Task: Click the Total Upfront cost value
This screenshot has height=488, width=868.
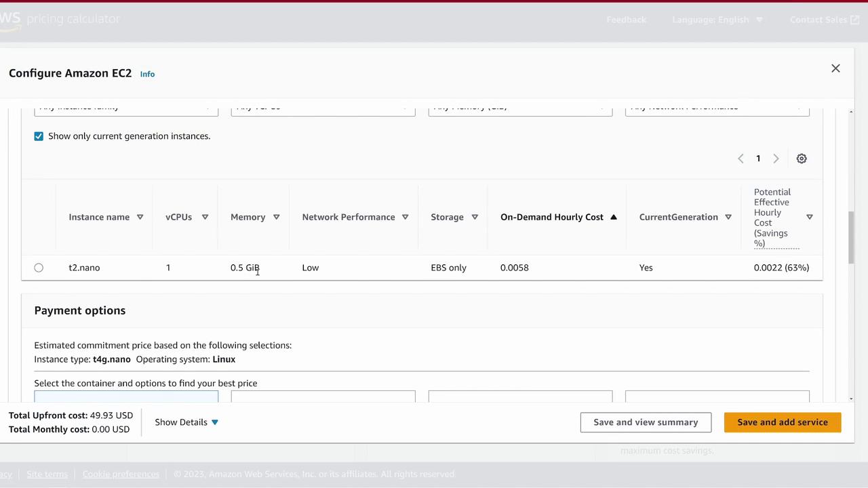Action: [112, 415]
